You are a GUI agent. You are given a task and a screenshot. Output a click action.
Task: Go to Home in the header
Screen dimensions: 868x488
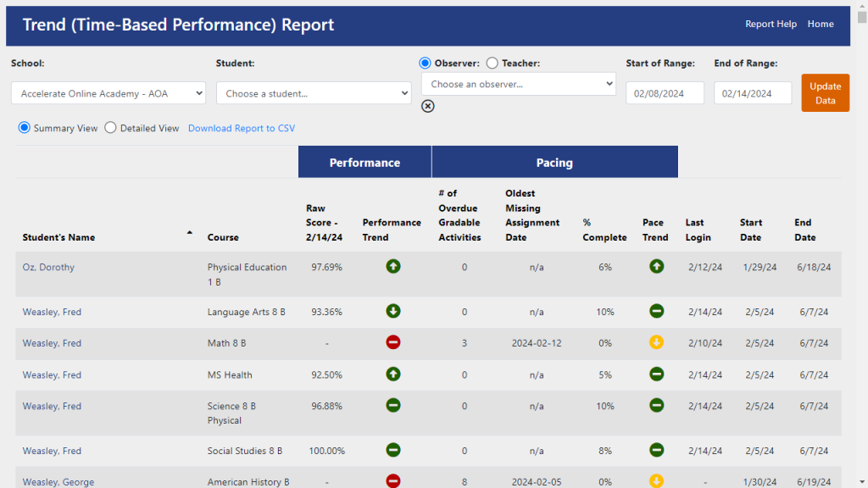coord(821,24)
